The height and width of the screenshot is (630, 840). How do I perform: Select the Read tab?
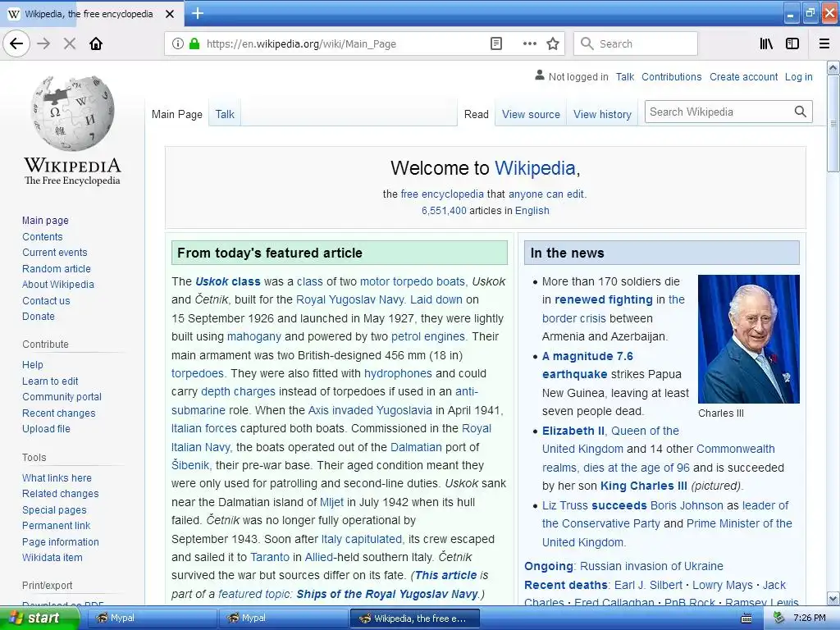[x=477, y=114]
